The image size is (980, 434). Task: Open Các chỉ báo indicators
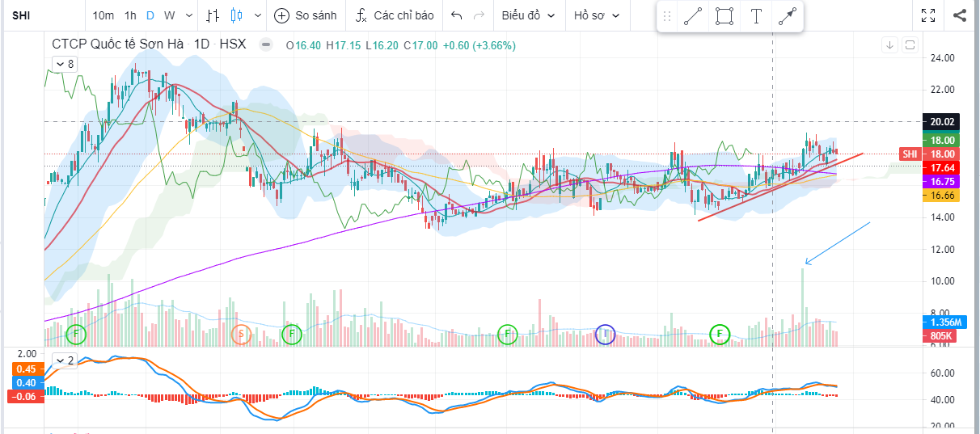point(395,15)
